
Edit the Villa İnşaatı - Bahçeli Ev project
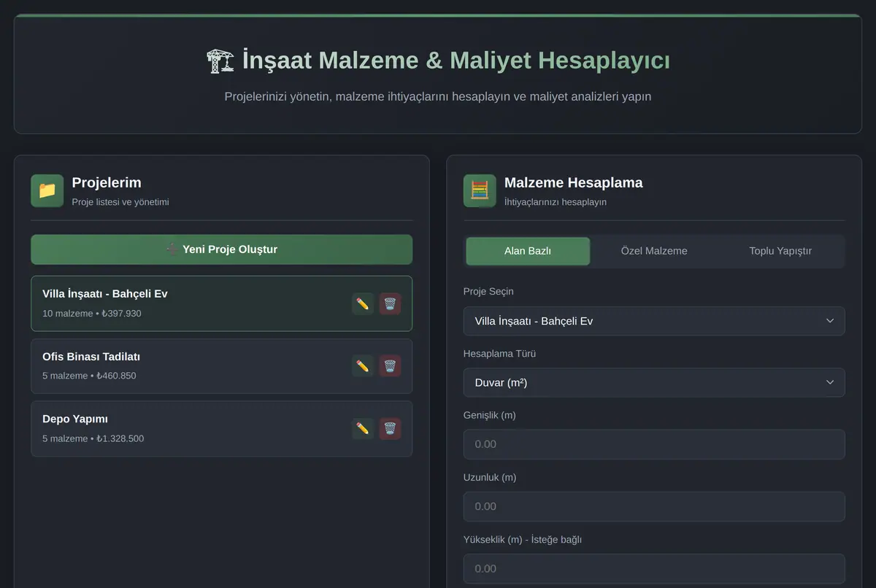pos(363,303)
